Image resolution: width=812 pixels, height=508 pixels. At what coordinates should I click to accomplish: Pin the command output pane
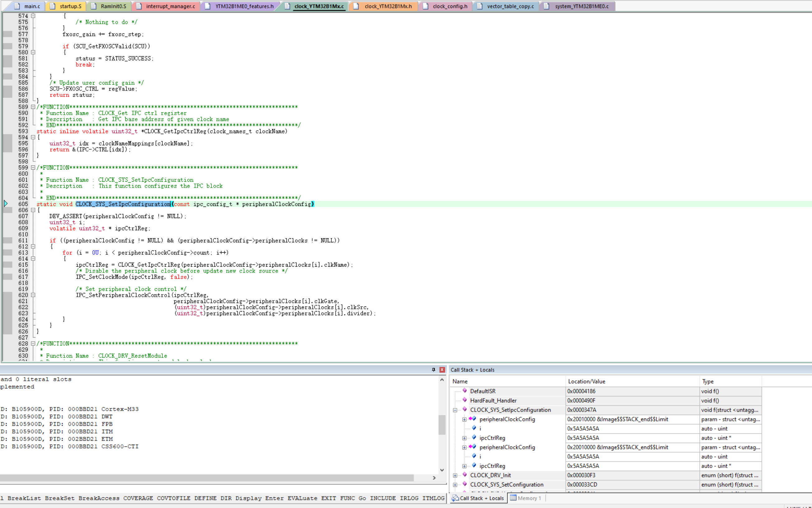click(434, 370)
